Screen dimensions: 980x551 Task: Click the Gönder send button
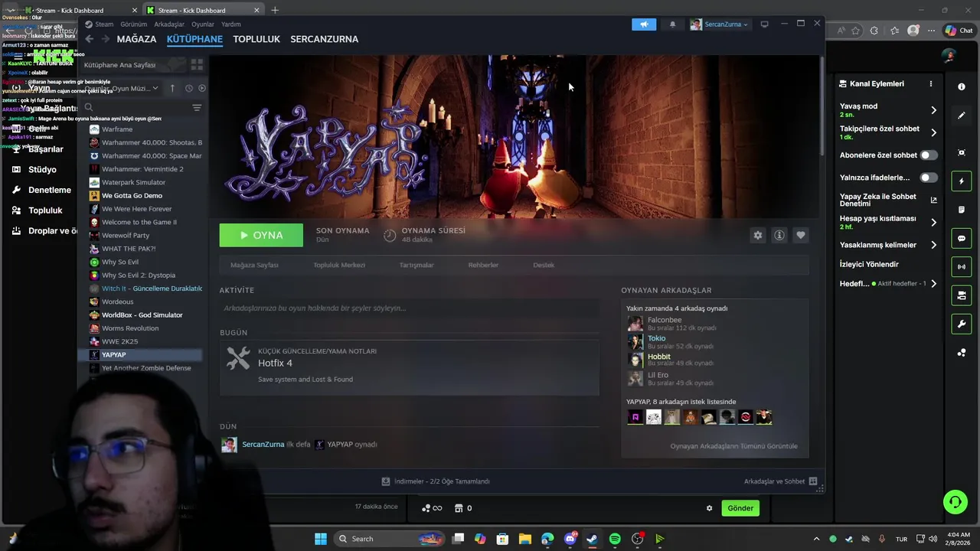tap(740, 508)
